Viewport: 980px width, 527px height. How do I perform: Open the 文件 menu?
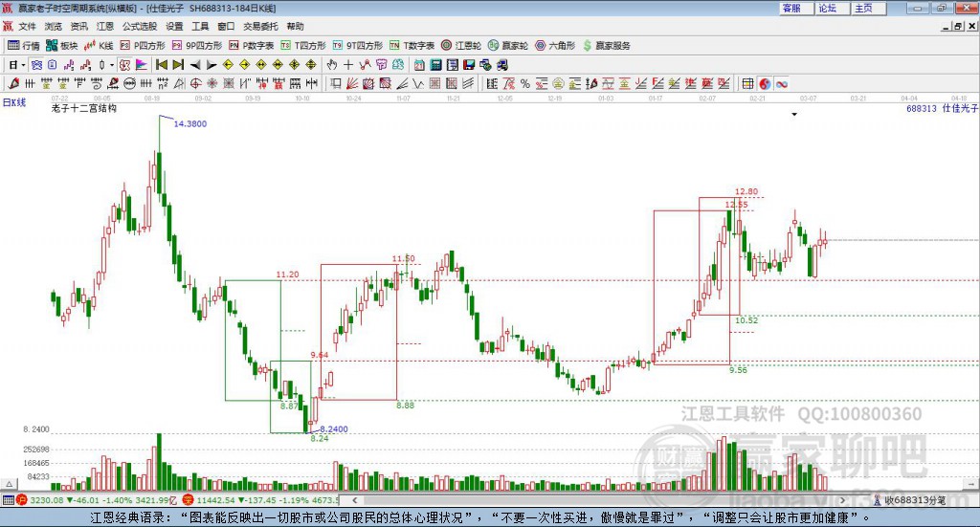tap(27, 26)
